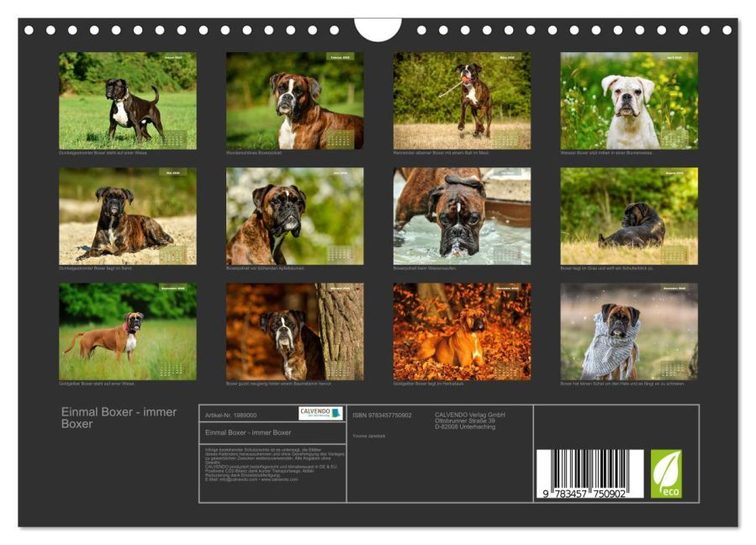The image size is (756, 545).
Task: Click the large 'Einmal Boxer - immer Boxer' heading
Action: tap(119, 418)
